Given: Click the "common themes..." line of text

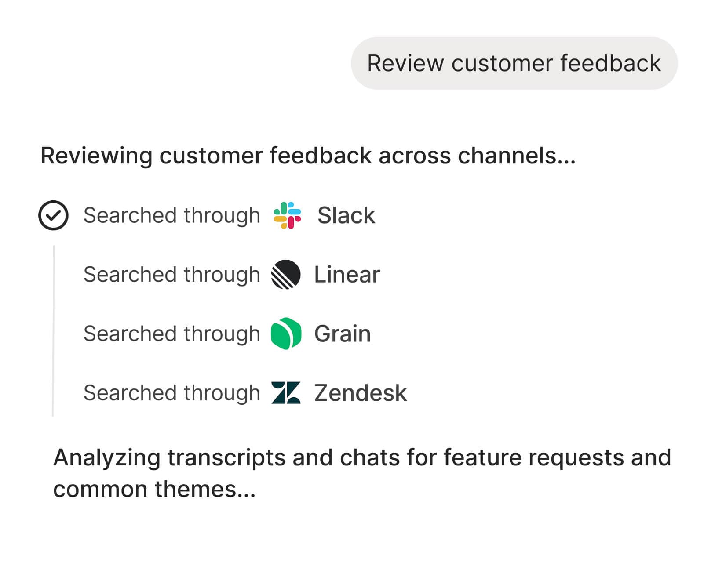Looking at the screenshot, I should [x=154, y=489].
